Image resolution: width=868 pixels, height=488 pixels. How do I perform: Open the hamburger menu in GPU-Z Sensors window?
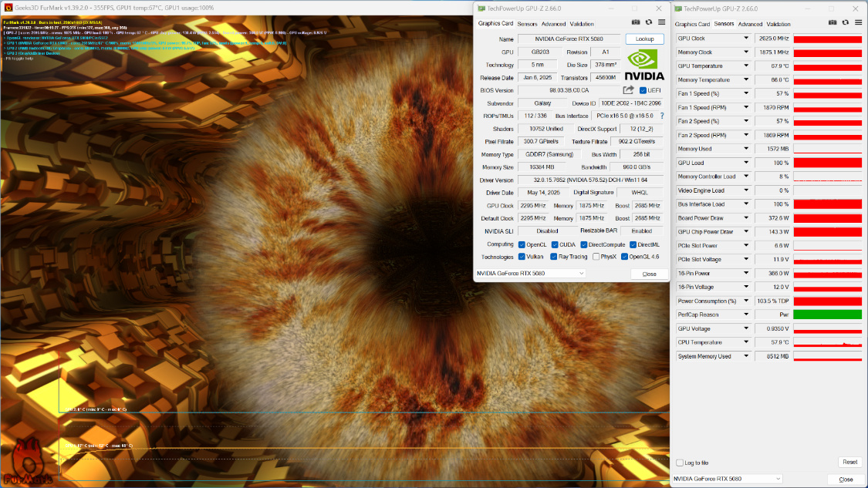(x=859, y=22)
